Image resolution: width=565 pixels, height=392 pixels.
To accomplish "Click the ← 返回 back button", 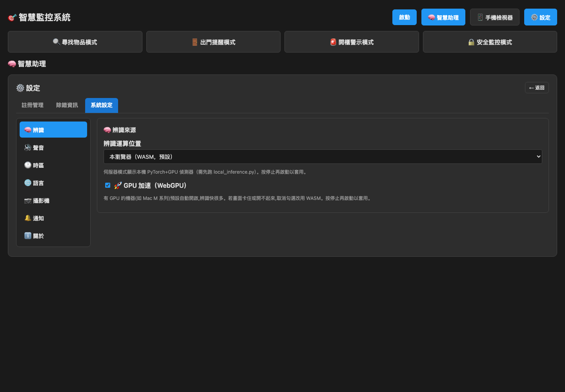I will click(537, 88).
